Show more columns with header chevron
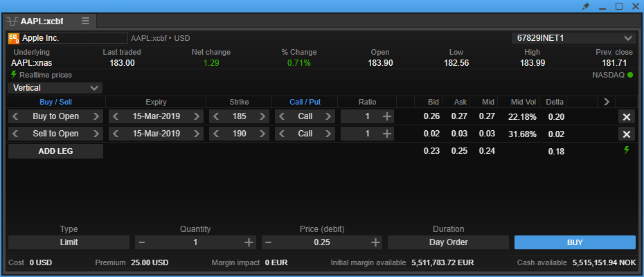 (606, 102)
